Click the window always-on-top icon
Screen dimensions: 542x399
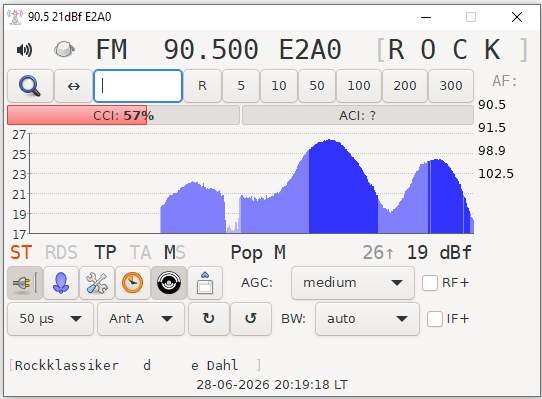(x=205, y=283)
